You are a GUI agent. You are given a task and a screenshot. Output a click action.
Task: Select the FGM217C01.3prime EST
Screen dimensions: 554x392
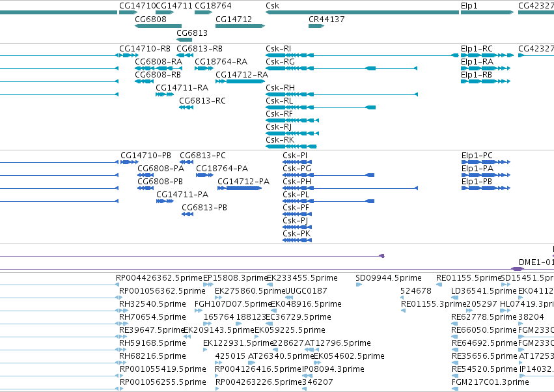tap(490, 382)
